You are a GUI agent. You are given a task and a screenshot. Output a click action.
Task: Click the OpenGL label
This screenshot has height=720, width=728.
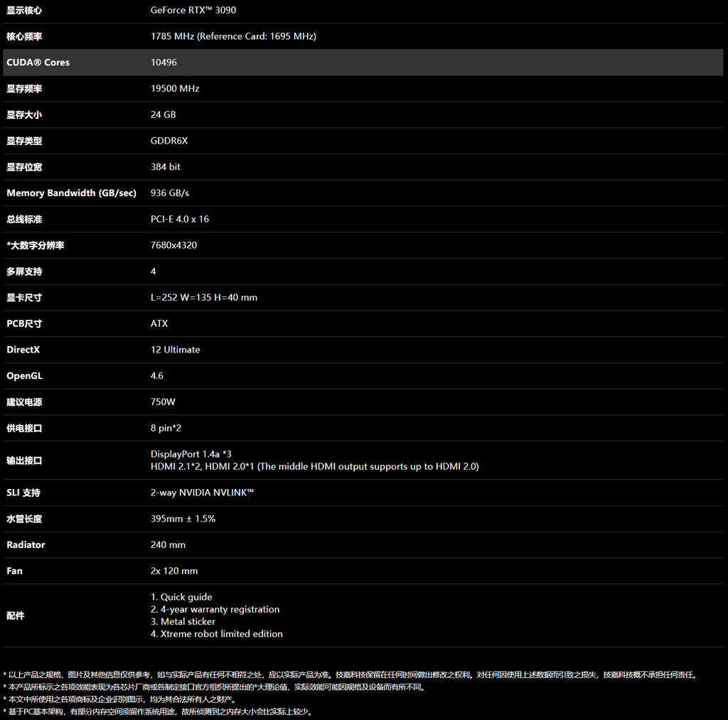click(25, 376)
